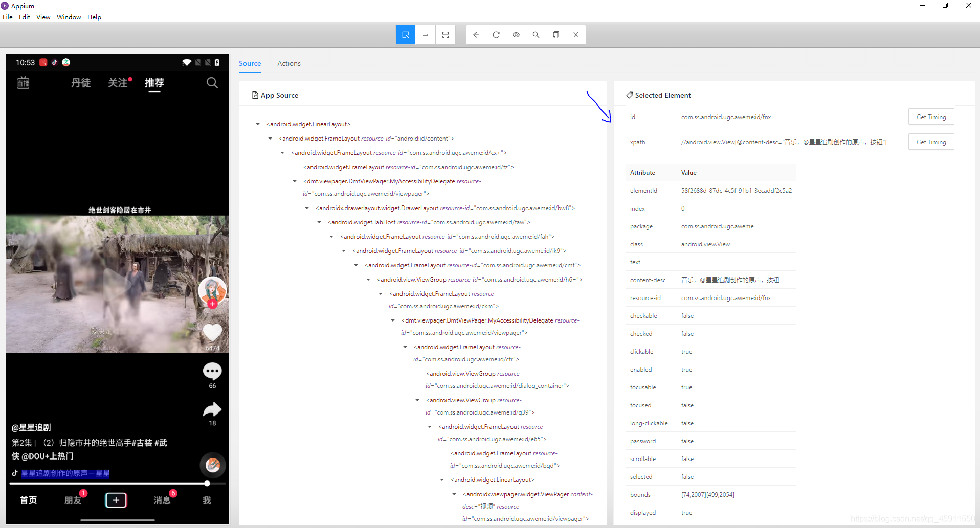Switch to the Actions tab
The height and width of the screenshot is (528, 980).
pos(289,63)
